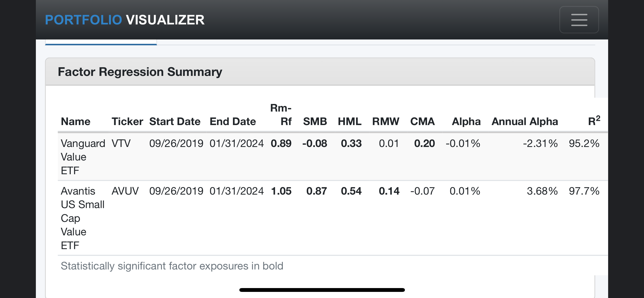The height and width of the screenshot is (298, 644).
Task: Select the VTV ticker cell
Action: point(121,143)
